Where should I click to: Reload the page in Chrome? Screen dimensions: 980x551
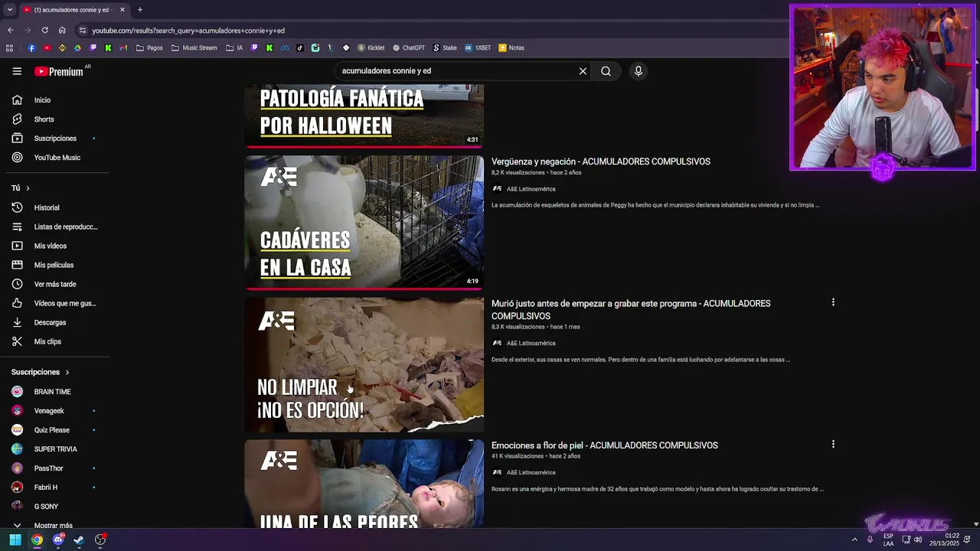pos(44,31)
